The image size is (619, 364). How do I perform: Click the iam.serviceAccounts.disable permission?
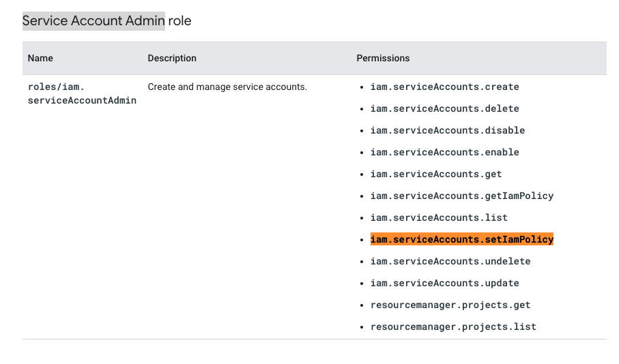[447, 131]
